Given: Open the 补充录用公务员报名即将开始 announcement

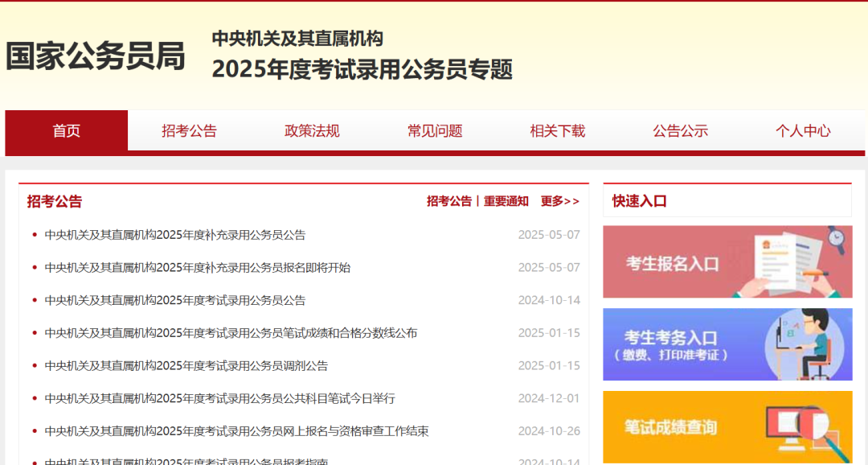Looking at the screenshot, I should pos(198,268).
